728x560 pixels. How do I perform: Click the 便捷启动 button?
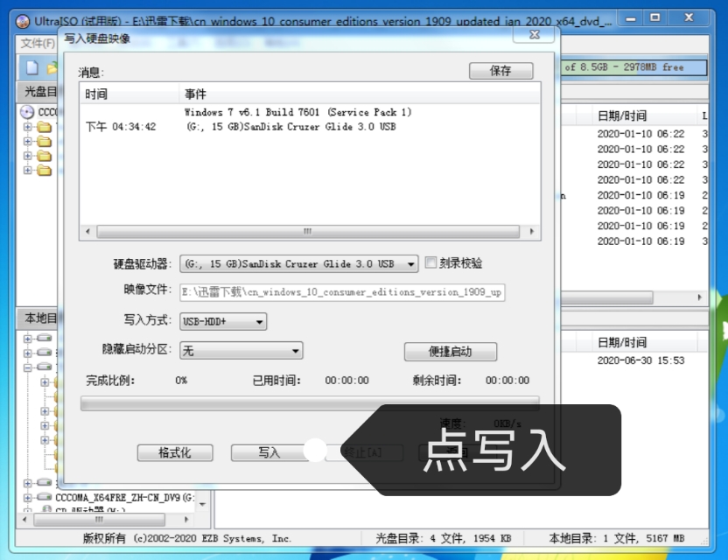click(451, 352)
